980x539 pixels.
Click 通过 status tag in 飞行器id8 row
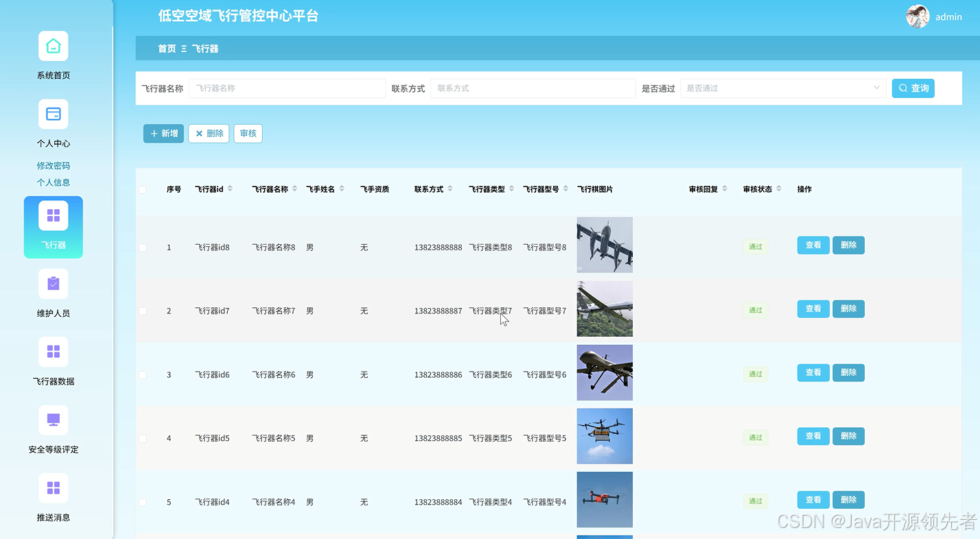[755, 247]
